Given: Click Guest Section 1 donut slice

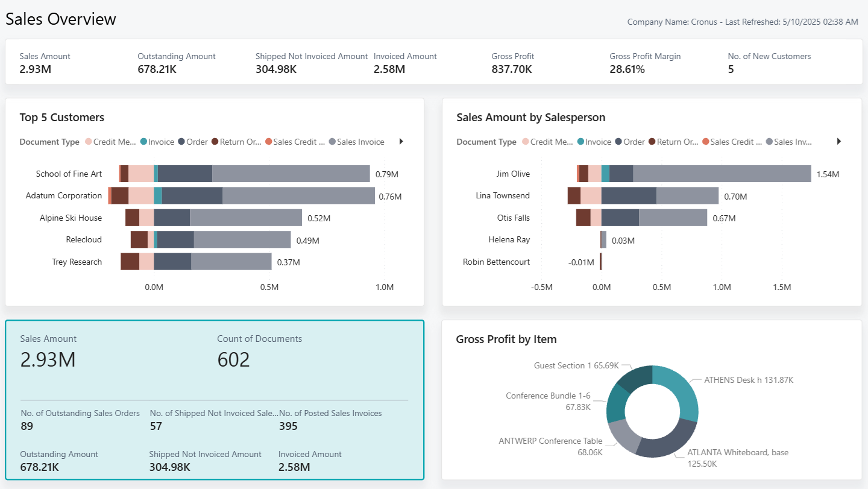Looking at the screenshot, I should [x=634, y=379].
